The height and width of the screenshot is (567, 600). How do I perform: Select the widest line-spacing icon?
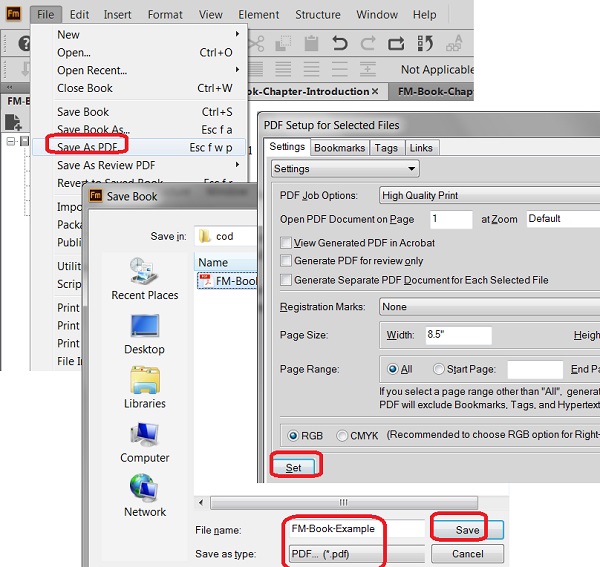pos(339,70)
